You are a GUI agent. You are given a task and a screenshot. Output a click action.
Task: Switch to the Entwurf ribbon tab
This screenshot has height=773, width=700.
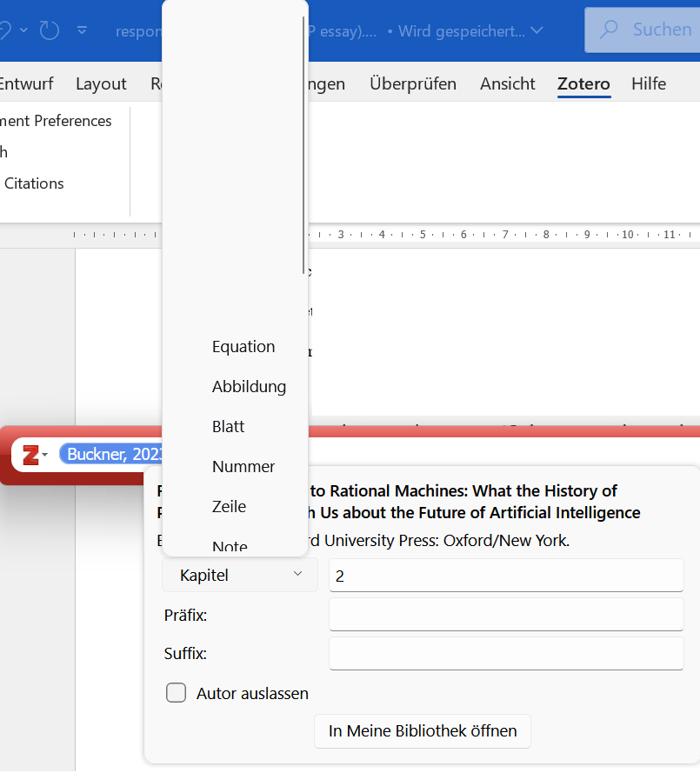pyautogui.click(x=26, y=83)
